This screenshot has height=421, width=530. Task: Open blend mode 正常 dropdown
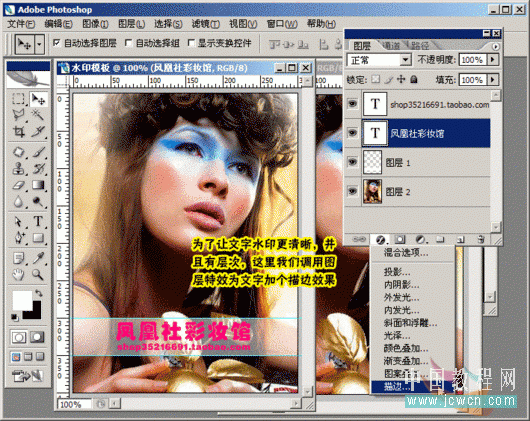pyautogui.click(x=405, y=60)
